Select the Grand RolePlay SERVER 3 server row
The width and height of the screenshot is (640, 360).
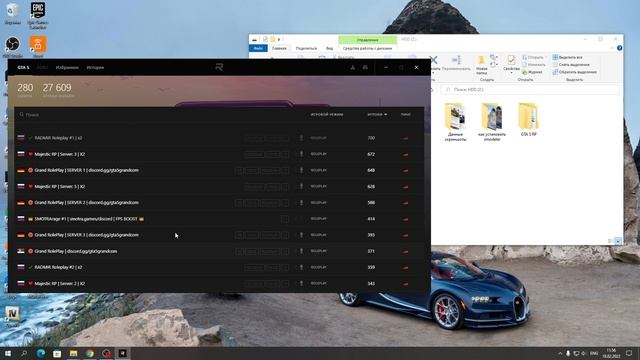(219, 235)
